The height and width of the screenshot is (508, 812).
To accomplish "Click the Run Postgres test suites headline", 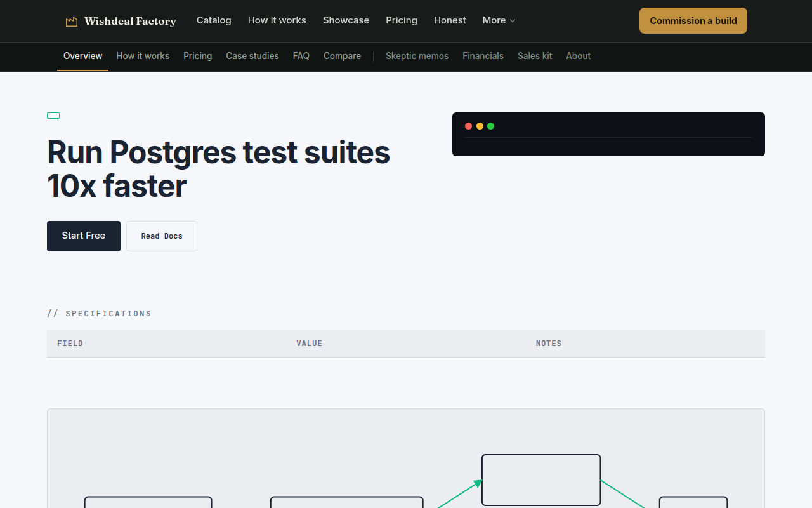I will pos(219,169).
